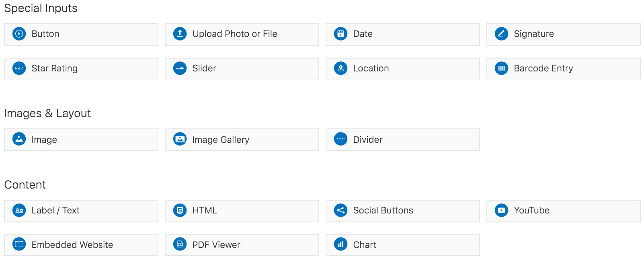Insert a Chart element

[x=402, y=245]
